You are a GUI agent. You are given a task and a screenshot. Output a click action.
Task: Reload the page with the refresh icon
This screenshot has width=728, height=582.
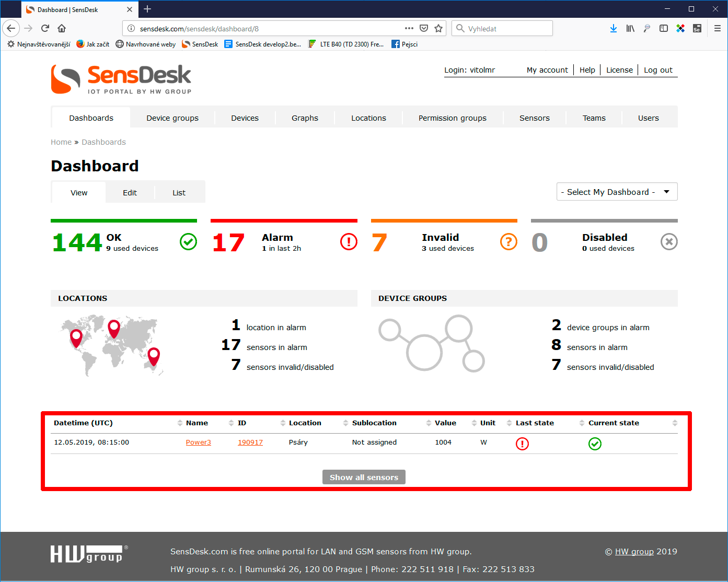(45, 28)
